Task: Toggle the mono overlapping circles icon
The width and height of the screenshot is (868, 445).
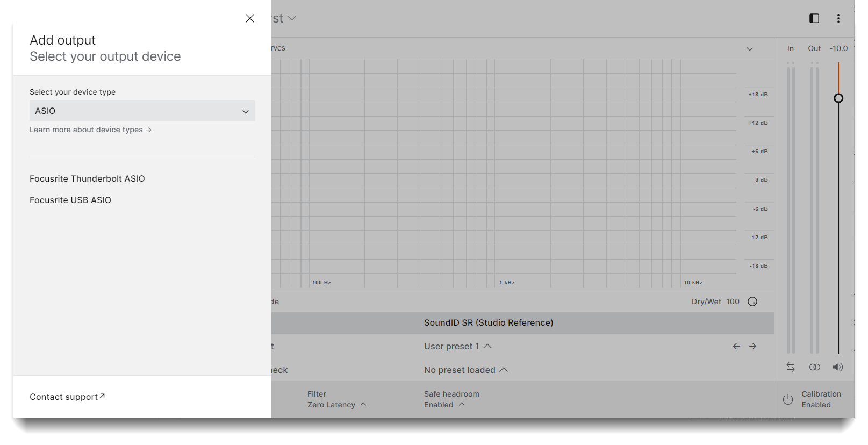Action: 815,367
